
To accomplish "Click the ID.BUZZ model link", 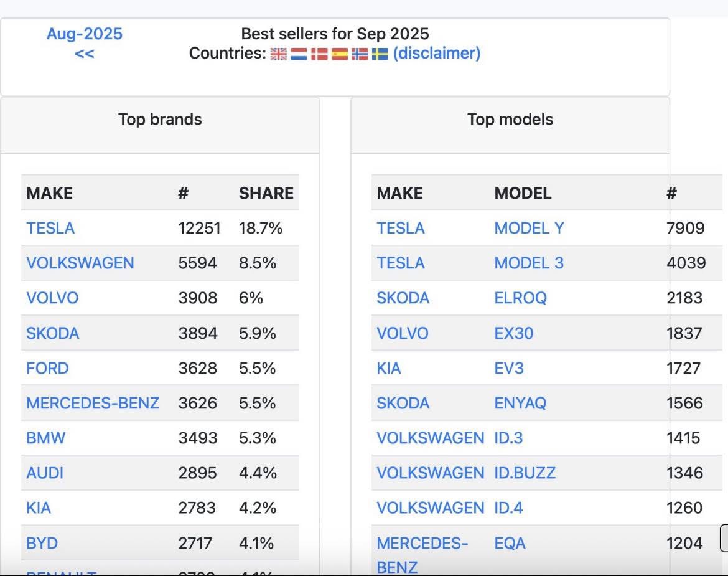I will point(525,473).
